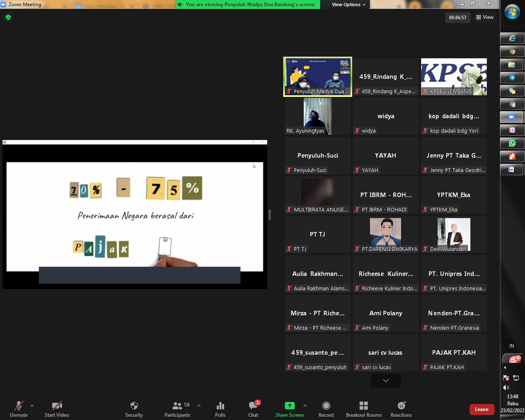Open Breakout Rooms
This screenshot has width=525, height=420.
[364, 406]
